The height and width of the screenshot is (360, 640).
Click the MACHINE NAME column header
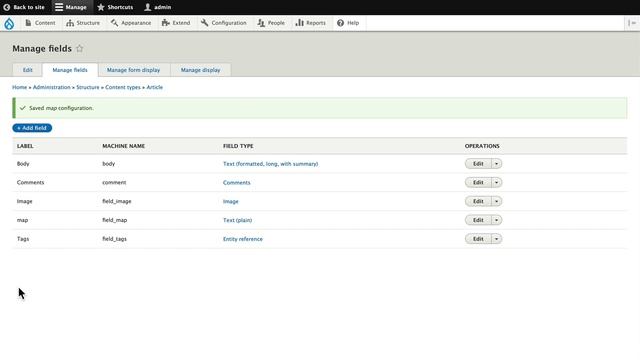click(x=124, y=146)
